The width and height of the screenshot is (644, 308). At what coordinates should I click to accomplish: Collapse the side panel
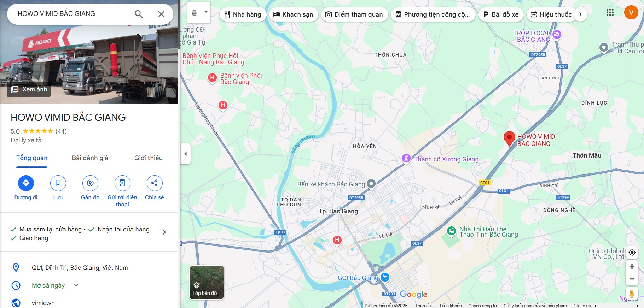pos(186,154)
